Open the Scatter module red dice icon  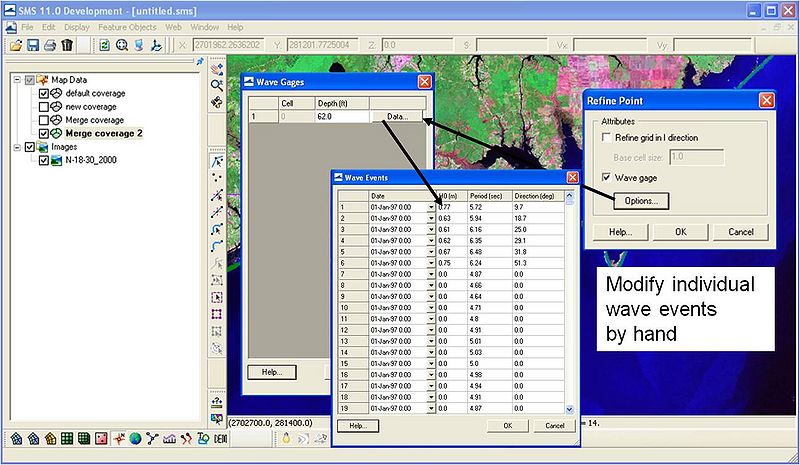[x=101, y=438]
